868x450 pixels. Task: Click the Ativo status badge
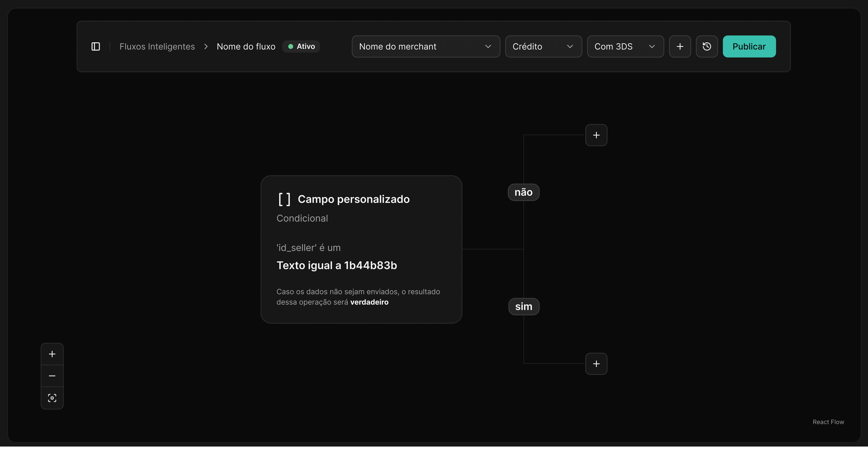(x=301, y=46)
